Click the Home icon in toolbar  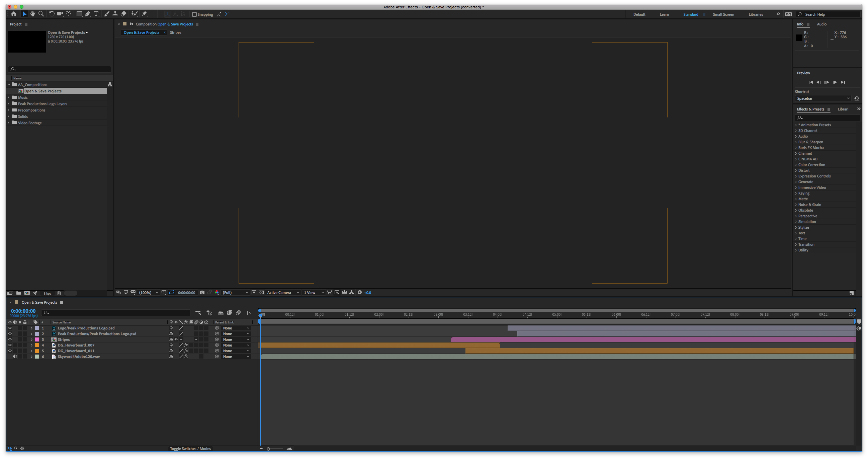13,14
